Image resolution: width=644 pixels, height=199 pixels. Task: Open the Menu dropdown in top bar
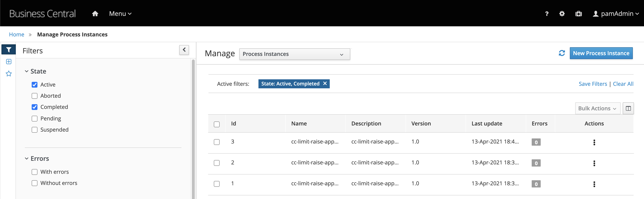point(120,14)
